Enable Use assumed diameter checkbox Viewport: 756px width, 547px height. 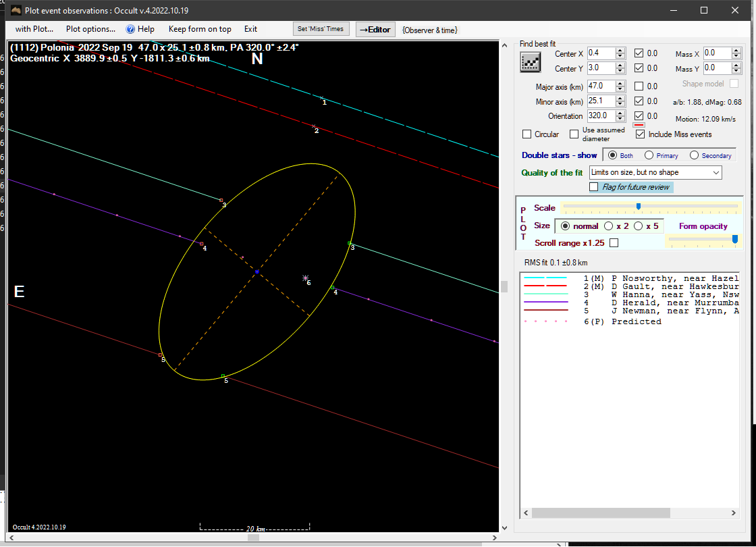click(574, 134)
